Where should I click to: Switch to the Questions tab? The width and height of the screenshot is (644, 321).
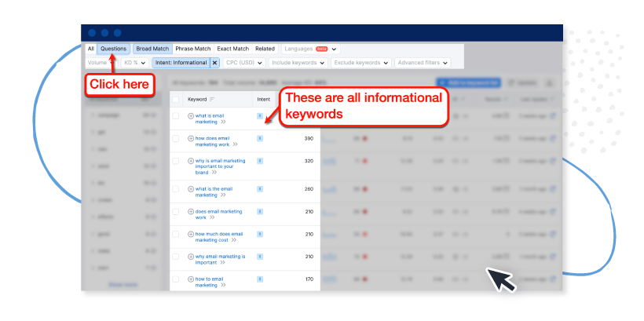click(113, 49)
